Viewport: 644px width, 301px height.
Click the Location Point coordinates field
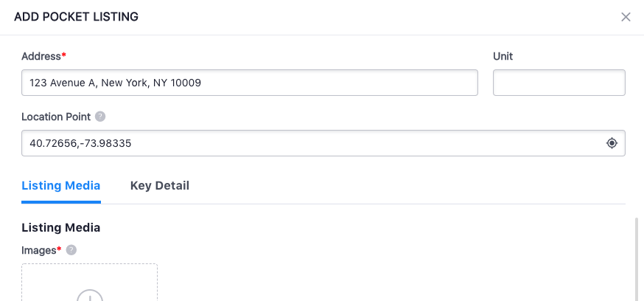[x=309, y=143]
